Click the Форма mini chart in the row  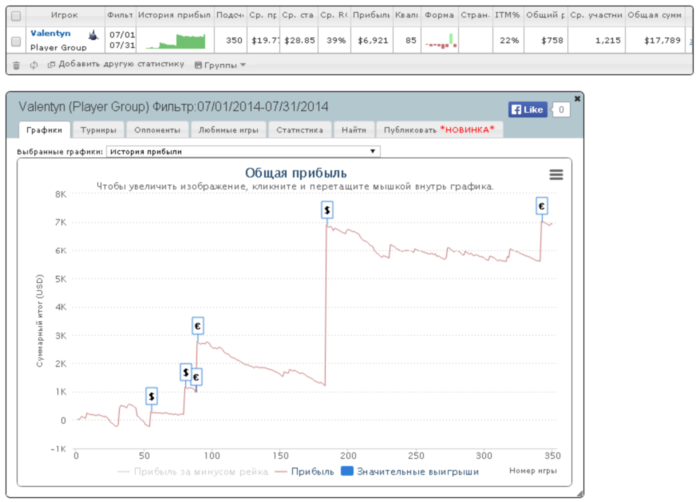(441, 41)
